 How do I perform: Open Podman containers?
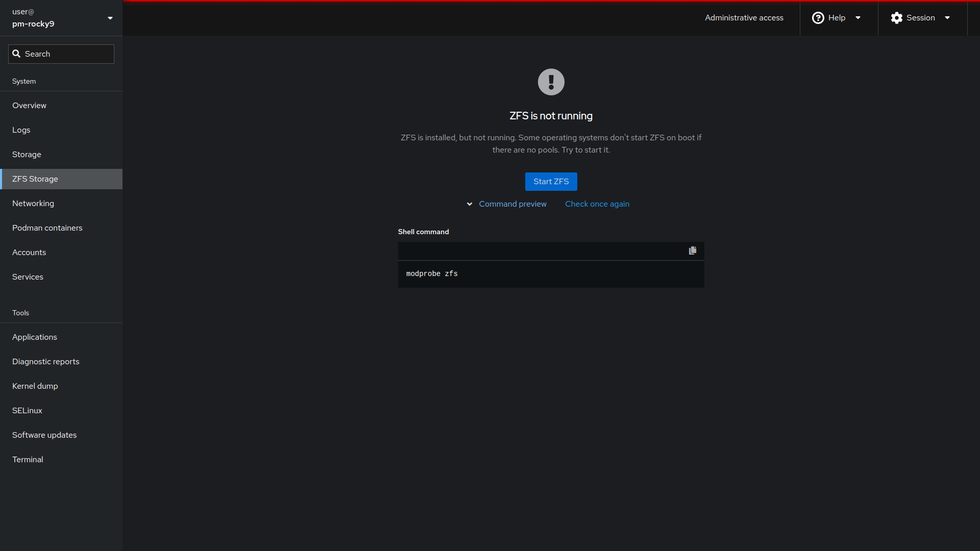coord(61,228)
